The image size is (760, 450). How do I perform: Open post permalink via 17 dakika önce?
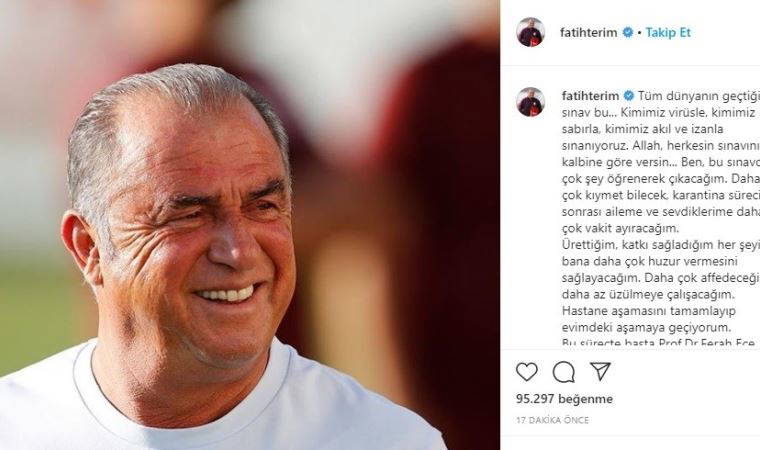point(553,420)
